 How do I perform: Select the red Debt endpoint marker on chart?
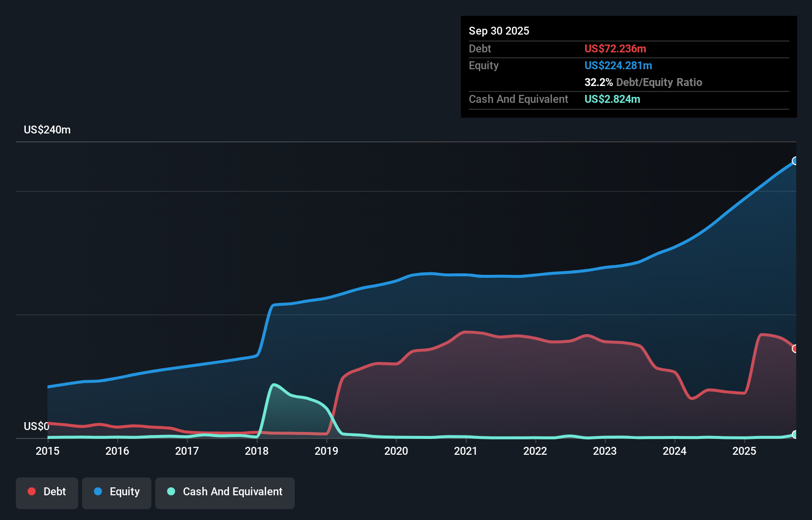point(795,349)
